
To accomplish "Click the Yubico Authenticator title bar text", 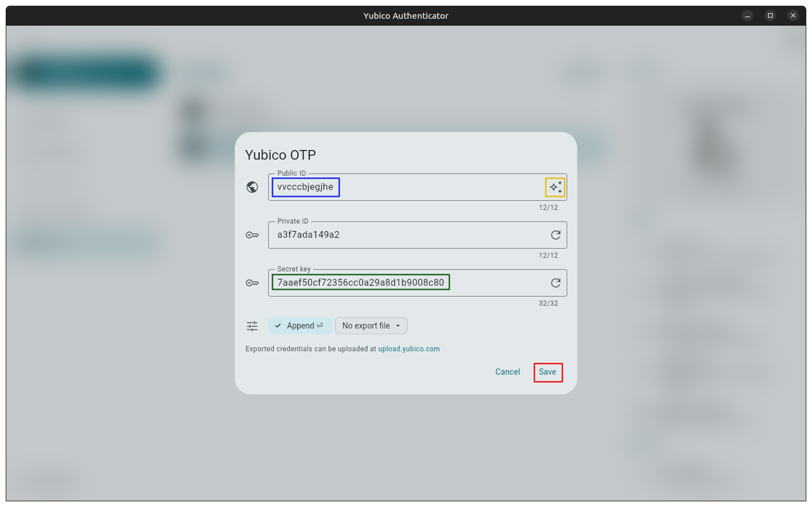I will click(406, 16).
